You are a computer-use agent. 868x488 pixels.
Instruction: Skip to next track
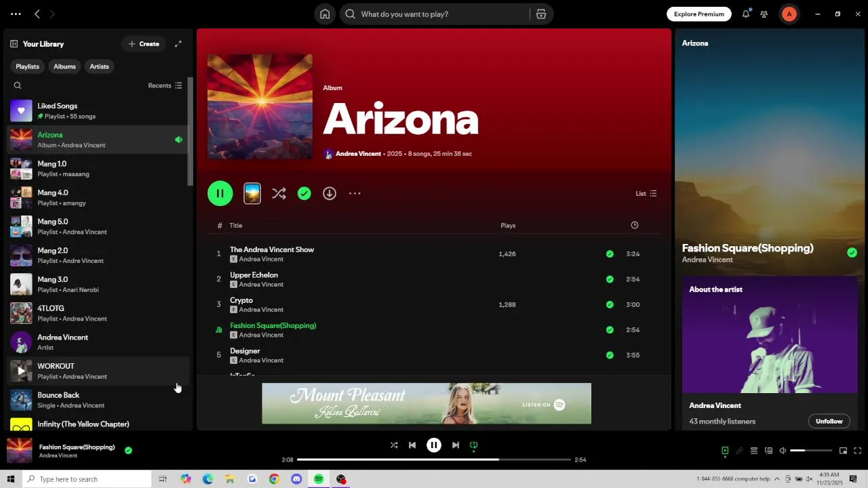(x=456, y=445)
